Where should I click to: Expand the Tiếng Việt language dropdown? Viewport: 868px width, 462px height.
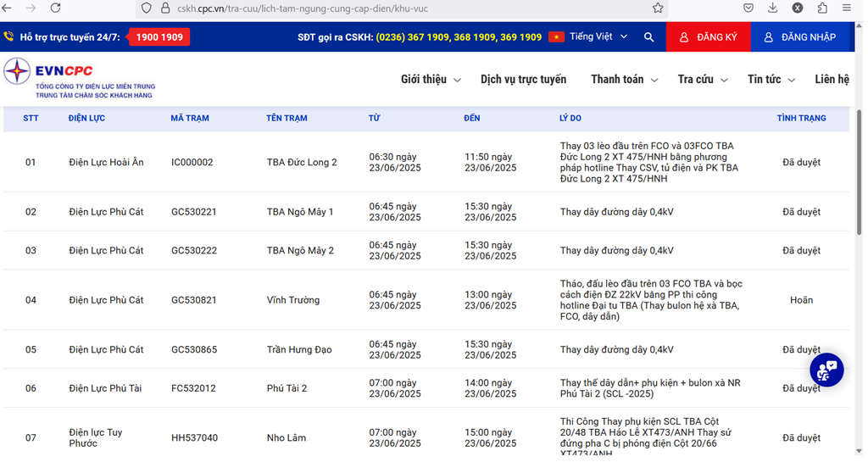tap(598, 37)
